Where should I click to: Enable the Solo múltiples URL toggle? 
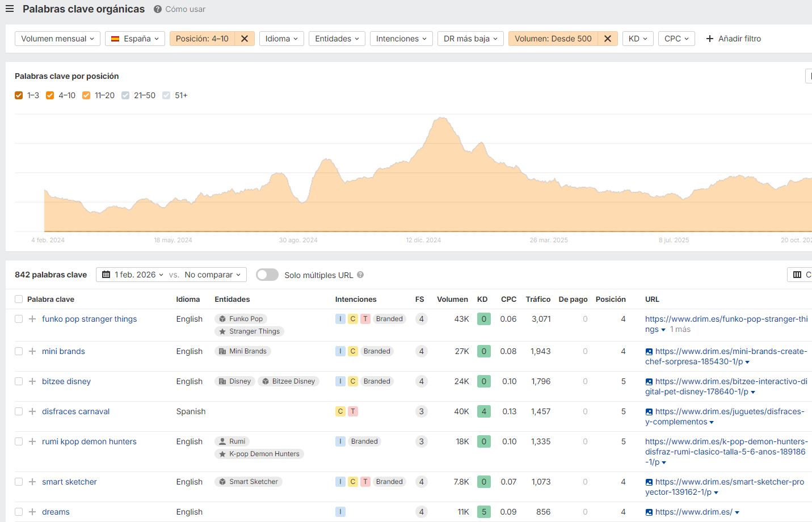(x=267, y=275)
